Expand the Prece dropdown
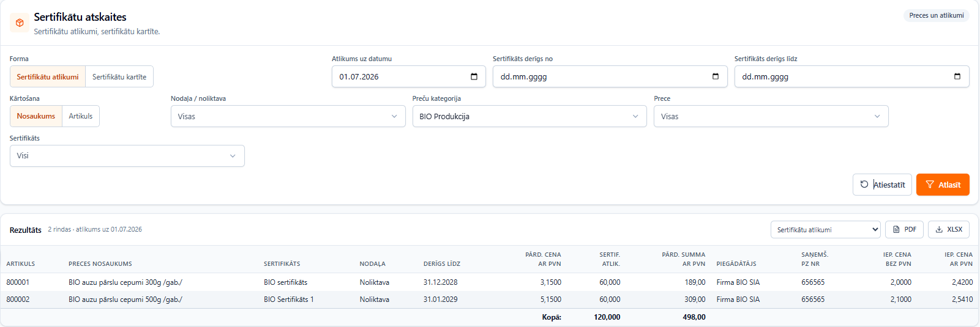The width and height of the screenshot is (980, 327). click(771, 116)
